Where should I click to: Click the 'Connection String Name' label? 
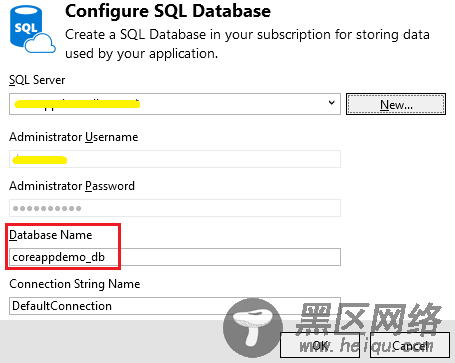[x=75, y=284]
